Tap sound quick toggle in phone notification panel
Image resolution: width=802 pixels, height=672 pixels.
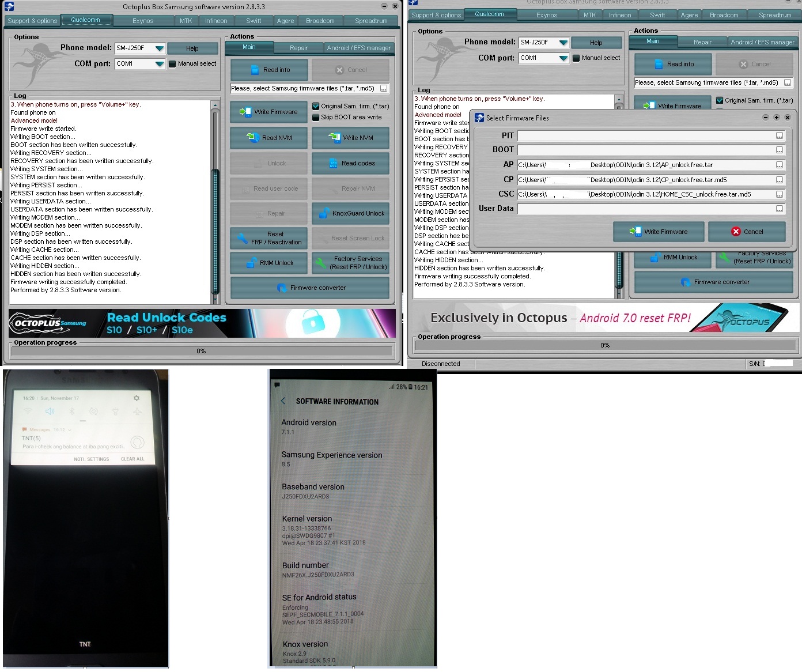[x=50, y=411]
